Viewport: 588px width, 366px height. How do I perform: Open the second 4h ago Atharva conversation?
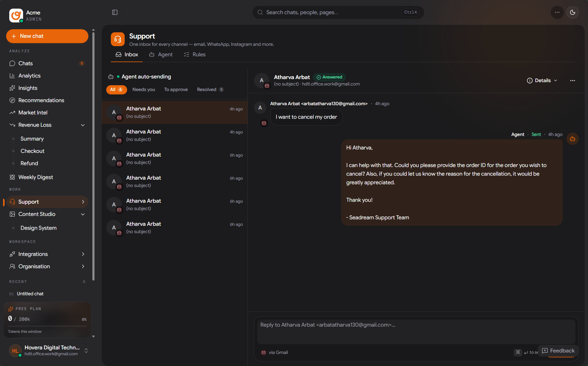(175, 136)
